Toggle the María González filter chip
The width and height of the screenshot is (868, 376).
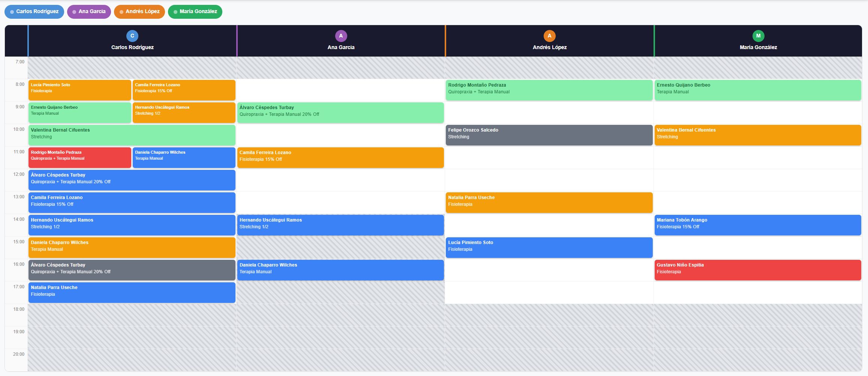(x=195, y=12)
